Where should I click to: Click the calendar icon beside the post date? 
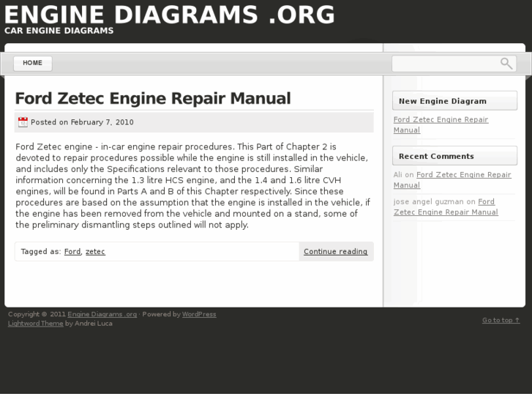[23, 122]
